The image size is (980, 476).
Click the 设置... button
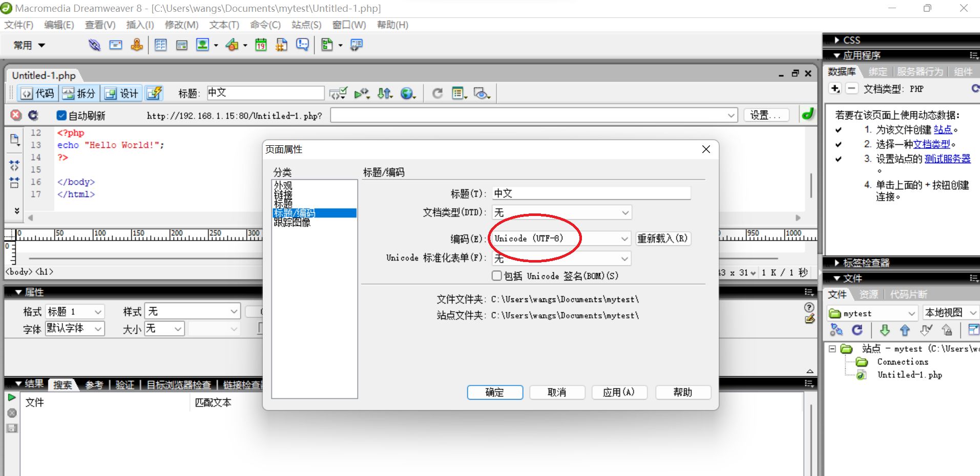766,115
